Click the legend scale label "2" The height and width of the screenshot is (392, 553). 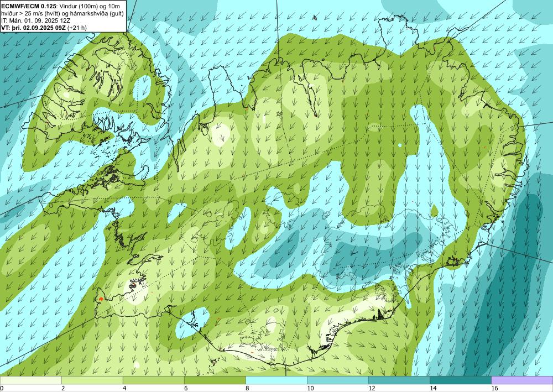63,388
